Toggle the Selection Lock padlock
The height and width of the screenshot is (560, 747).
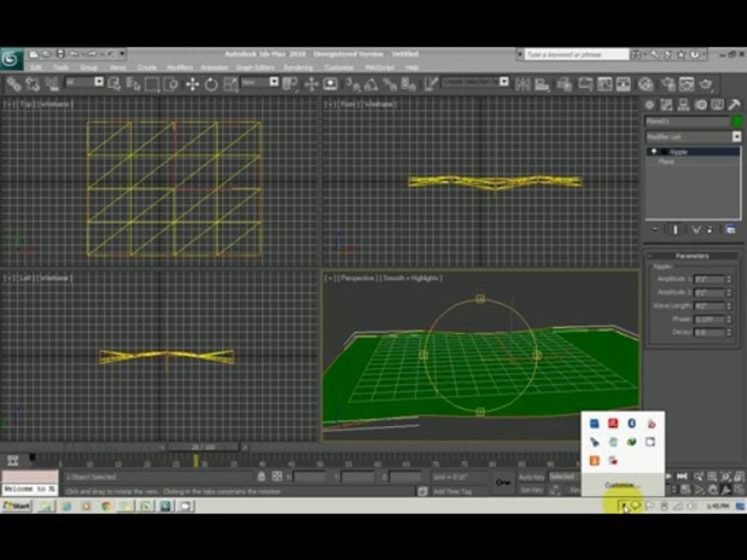(261, 476)
